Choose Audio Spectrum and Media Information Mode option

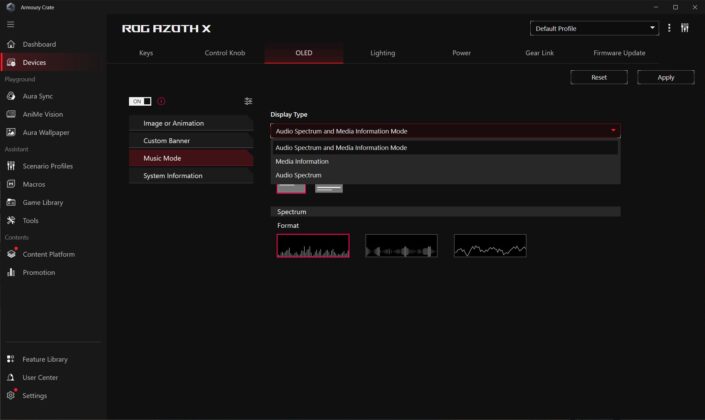(445, 147)
